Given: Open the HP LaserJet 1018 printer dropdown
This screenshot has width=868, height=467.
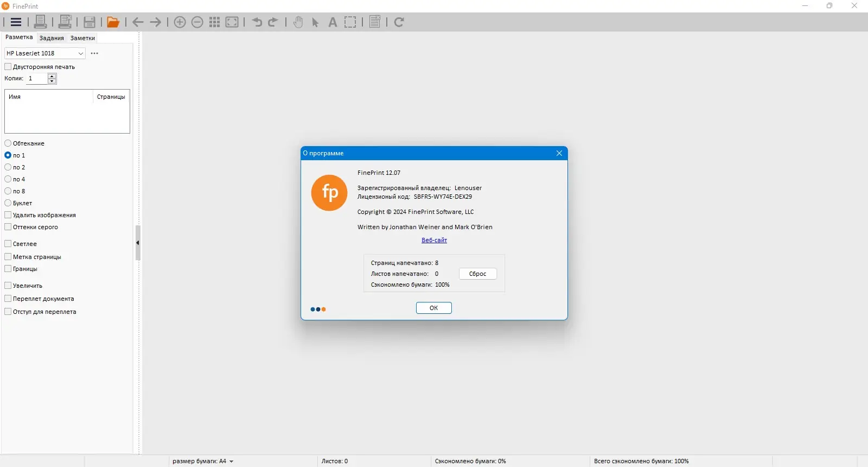Looking at the screenshot, I should coord(45,53).
